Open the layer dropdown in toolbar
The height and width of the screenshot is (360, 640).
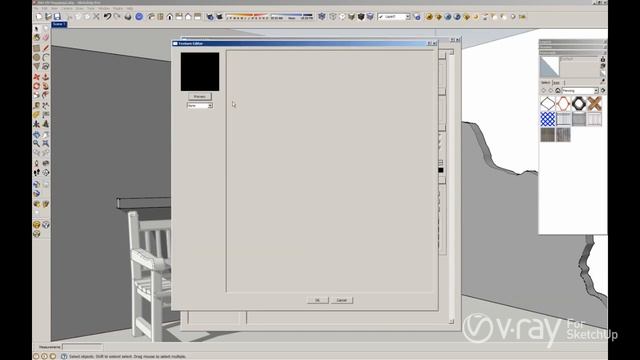coord(407,17)
